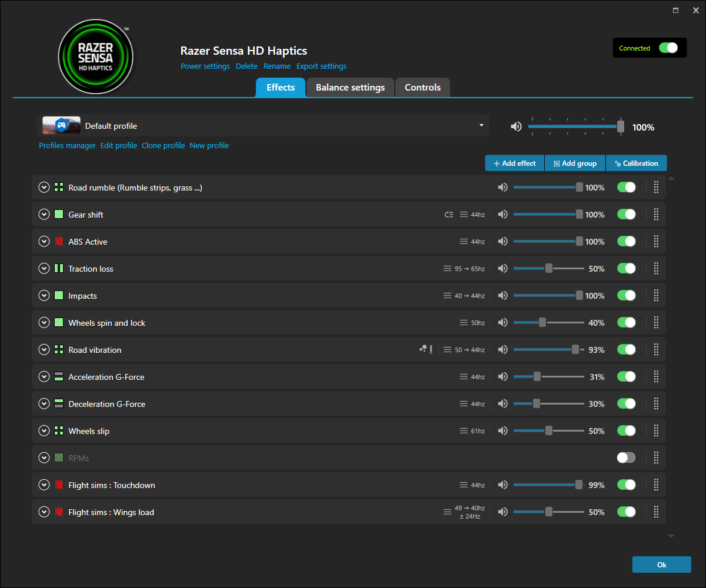Image resolution: width=706 pixels, height=588 pixels.
Task: Open the Default profile dropdown
Action: pos(263,126)
